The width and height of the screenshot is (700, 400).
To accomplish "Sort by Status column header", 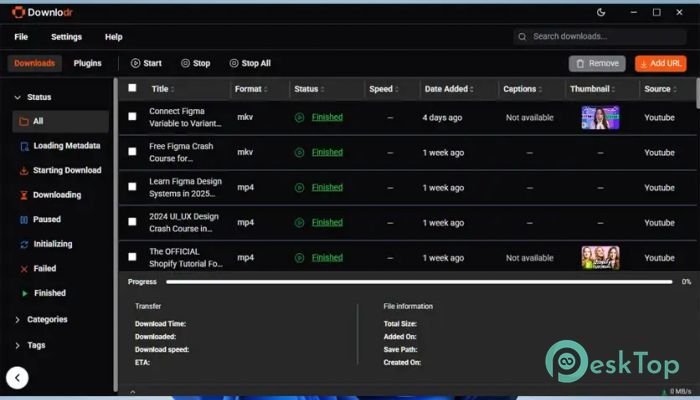I will click(309, 89).
